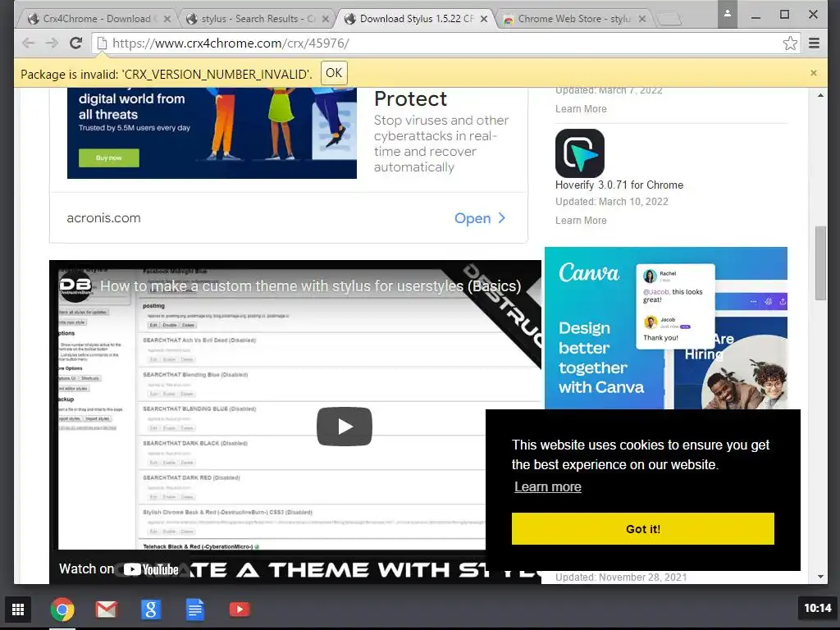
Task: Click the page scrollbar down arrow
Action: click(820, 577)
